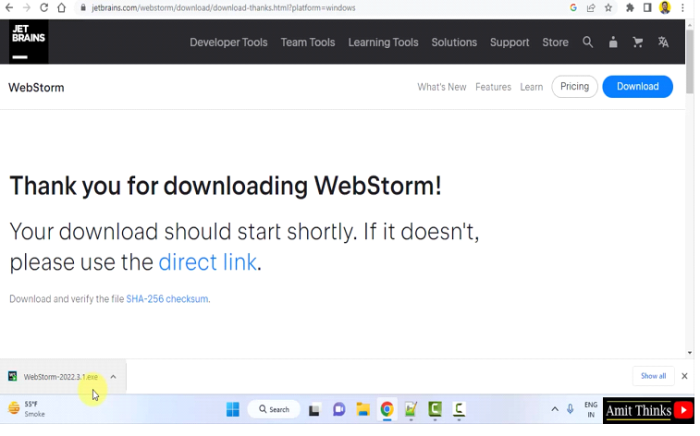Open the Chrome profile avatar
The image size is (700, 436).
[x=665, y=8]
